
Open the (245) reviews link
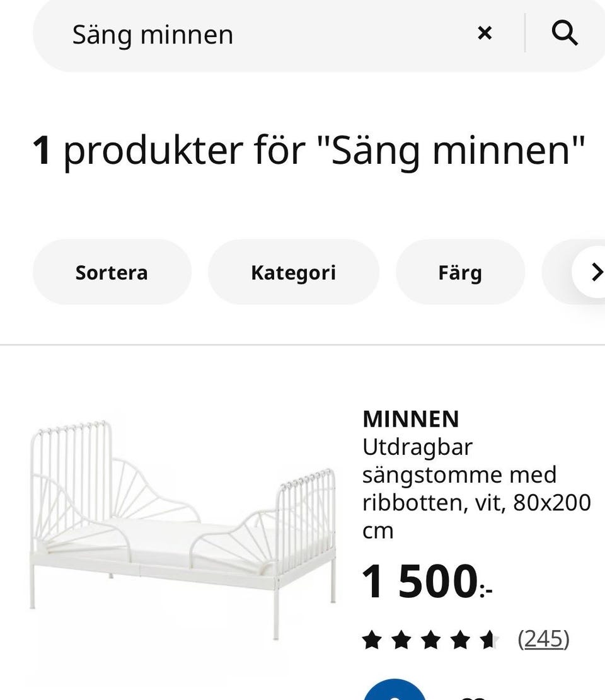click(x=543, y=640)
